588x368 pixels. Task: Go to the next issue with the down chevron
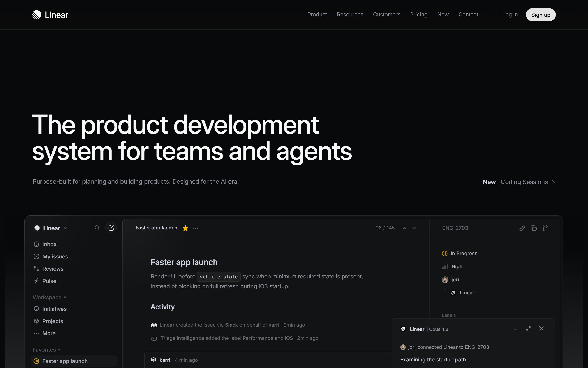[x=414, y=228]
